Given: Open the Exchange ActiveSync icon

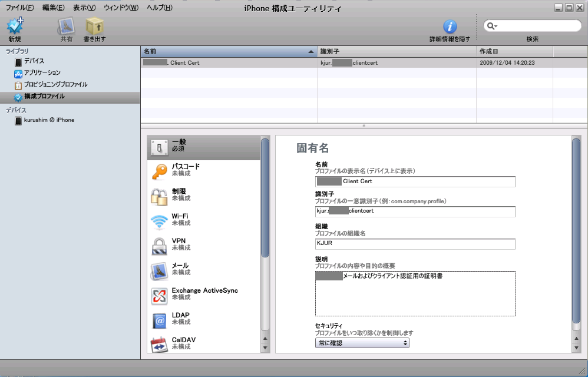Looking at the screenshot, I should [x=160, y=296].
